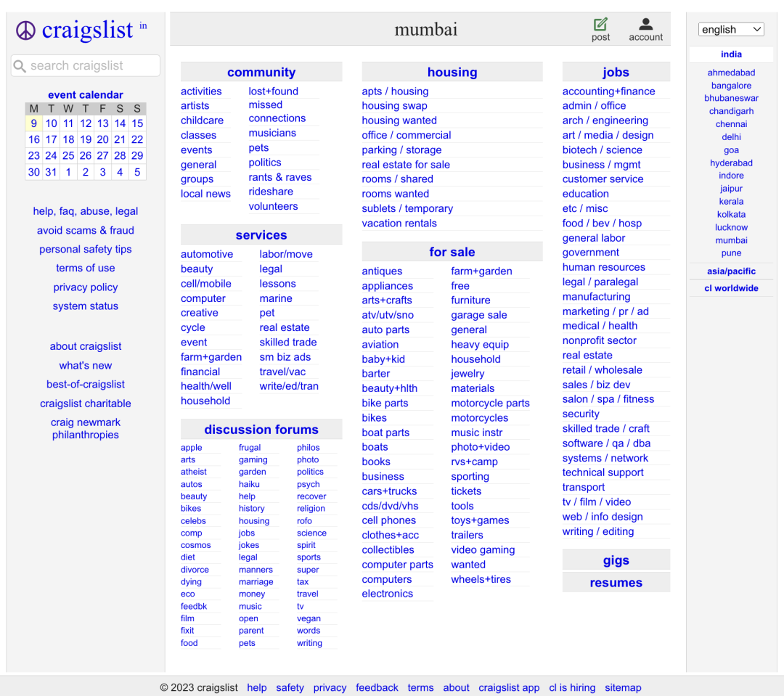Open motorcycle parts for sale category
Viewport: 784px width, 696px height.
490,404
